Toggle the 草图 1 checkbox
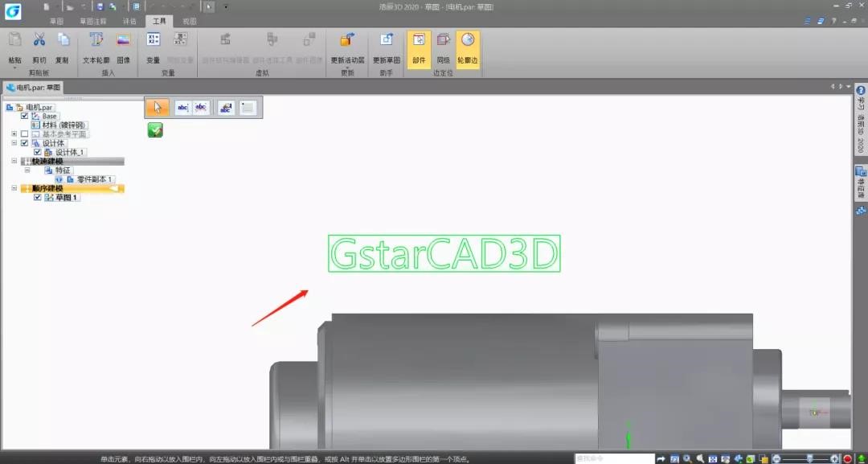868x464 pixels. [x=38, y=197]
